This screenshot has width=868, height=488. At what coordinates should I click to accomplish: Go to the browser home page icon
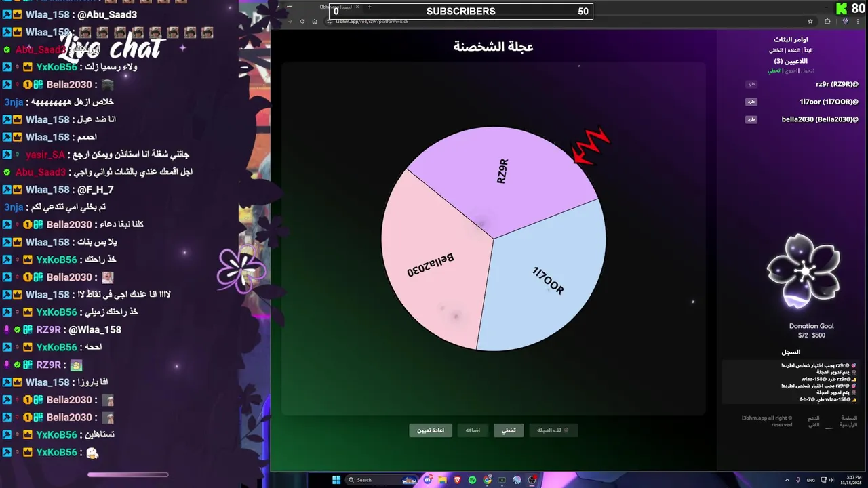pyautogui.click(x=315, y=21)
